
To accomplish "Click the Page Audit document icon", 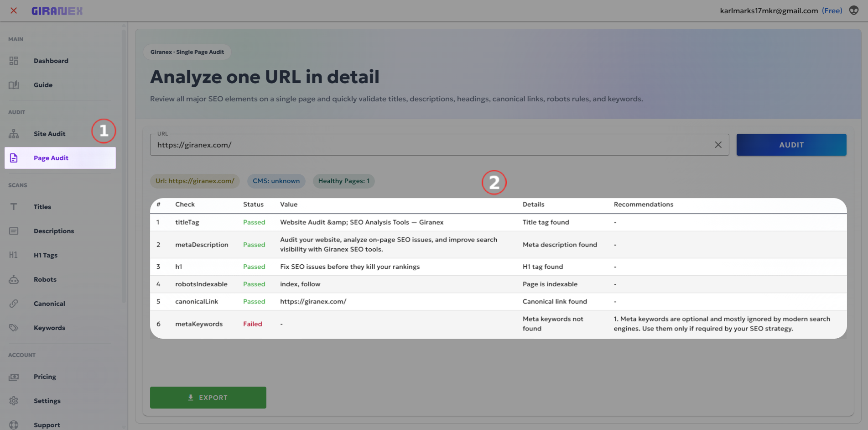I will [x=14, y=158].
